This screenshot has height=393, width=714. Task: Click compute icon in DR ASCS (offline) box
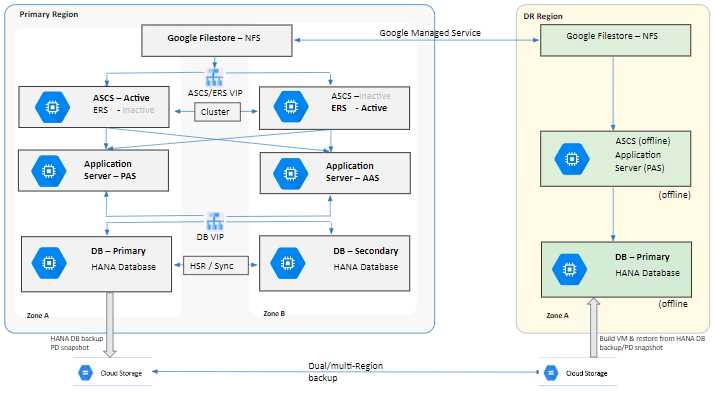pyautogui.click(x=572, y=159)
